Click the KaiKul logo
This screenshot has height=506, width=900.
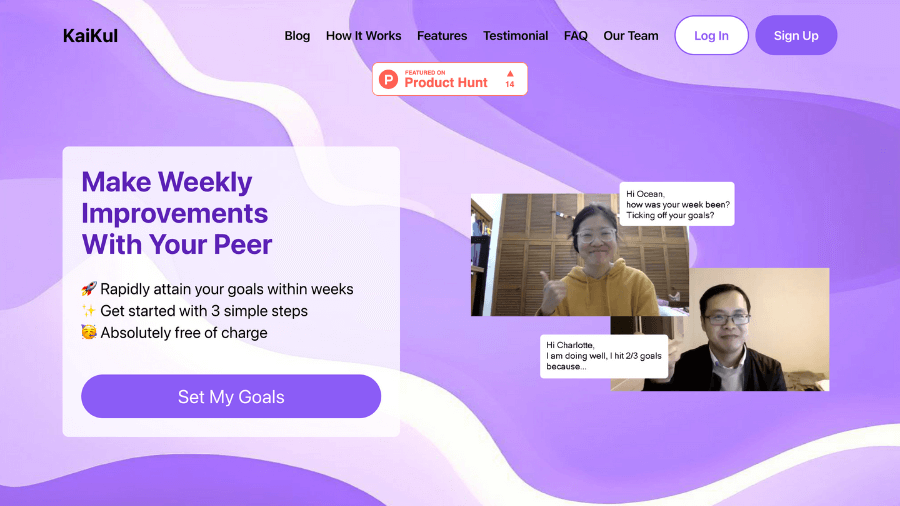coord(90,36)
